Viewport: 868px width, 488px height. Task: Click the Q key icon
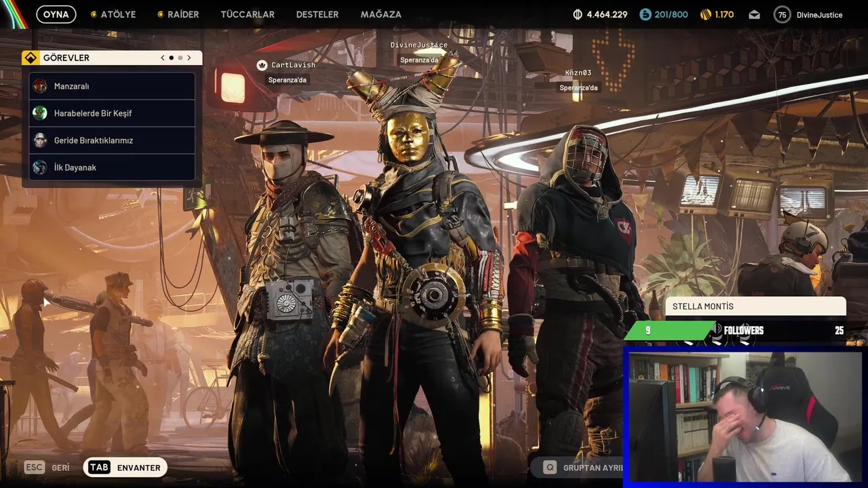point(550,467)
